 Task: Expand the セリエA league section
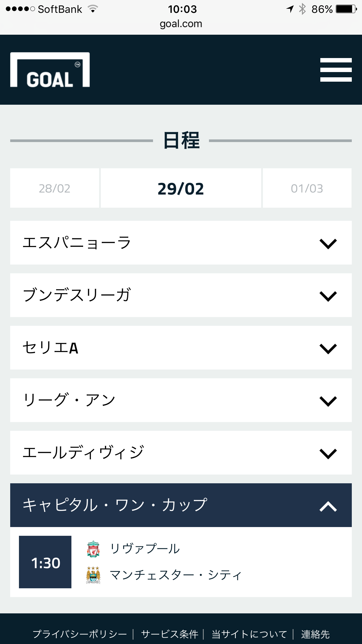point(181,348)
